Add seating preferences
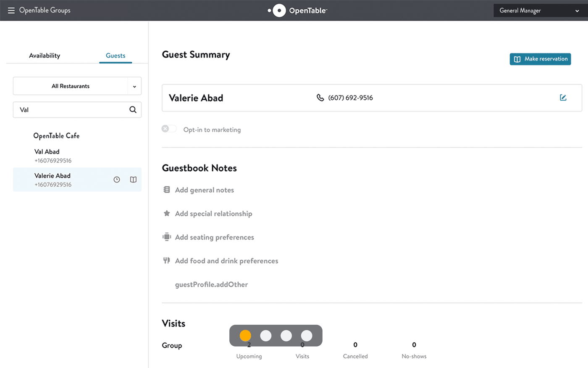 pos(215,237)
